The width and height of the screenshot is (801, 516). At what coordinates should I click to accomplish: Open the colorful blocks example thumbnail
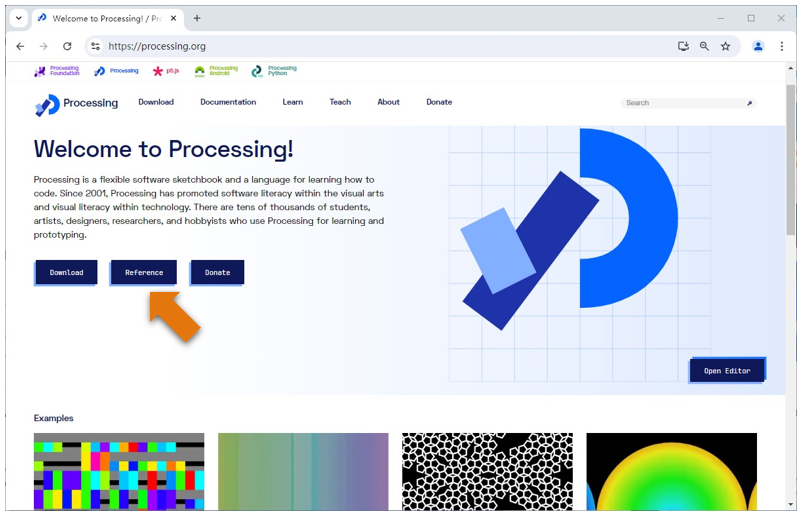pyautogui.click(x=119, y=471)
